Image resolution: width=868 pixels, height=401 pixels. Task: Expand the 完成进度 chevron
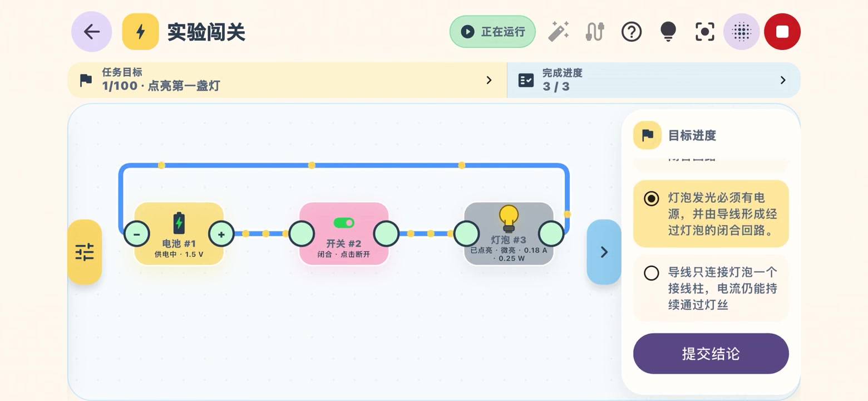coord(783,80)
